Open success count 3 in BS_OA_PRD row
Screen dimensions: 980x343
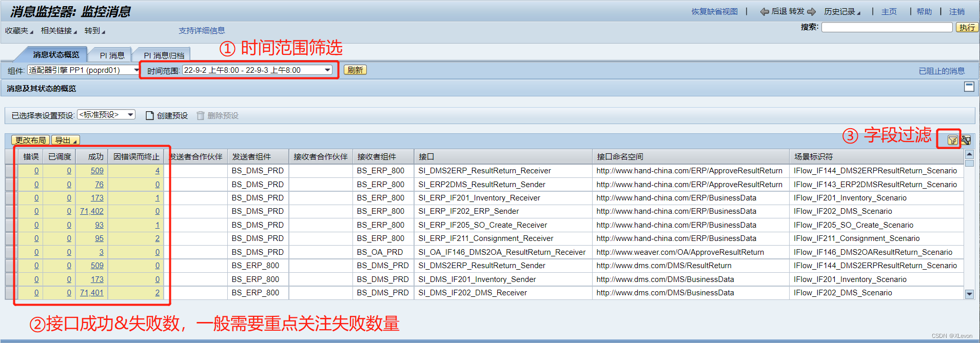point(101,252)
